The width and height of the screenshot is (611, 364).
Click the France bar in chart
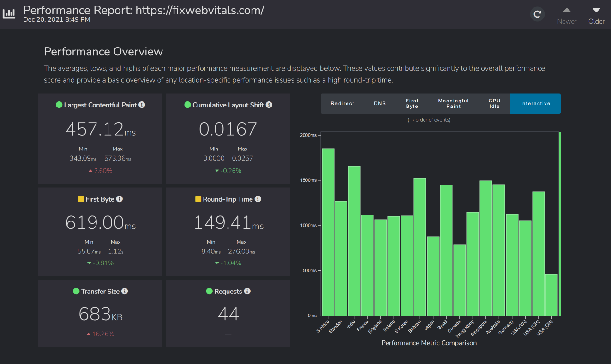pos(367,265)
